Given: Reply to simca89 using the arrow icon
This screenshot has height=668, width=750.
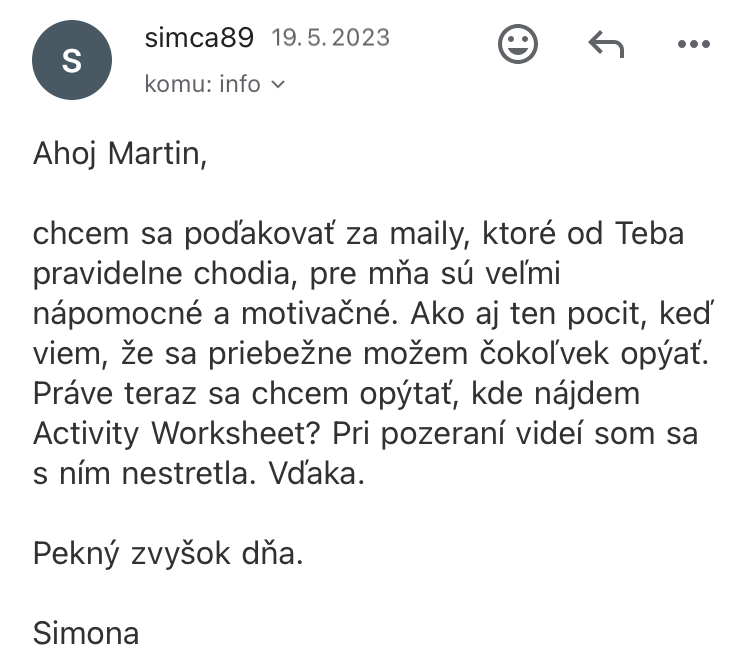Looking at the screenshot, I should (606, 44).
